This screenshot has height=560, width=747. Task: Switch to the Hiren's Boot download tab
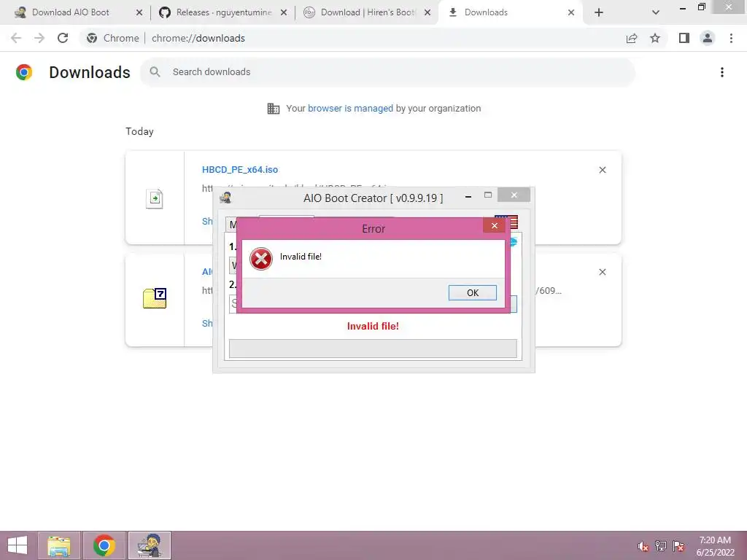[368, 12]
